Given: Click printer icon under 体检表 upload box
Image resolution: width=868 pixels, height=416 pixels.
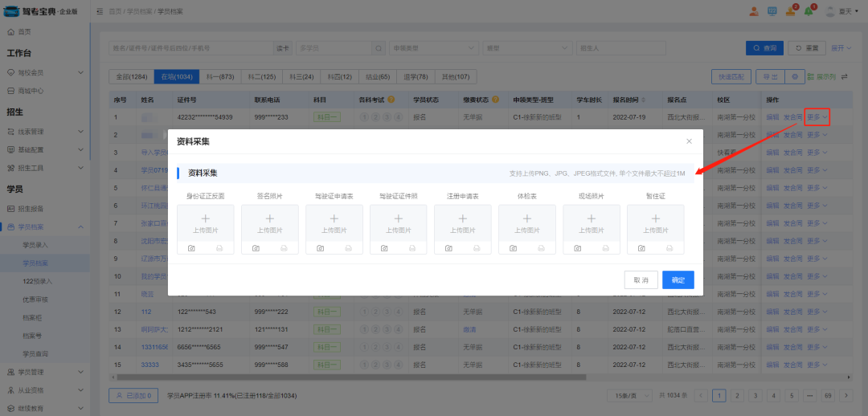Looking at the screenshot, I should pos(542,248).
